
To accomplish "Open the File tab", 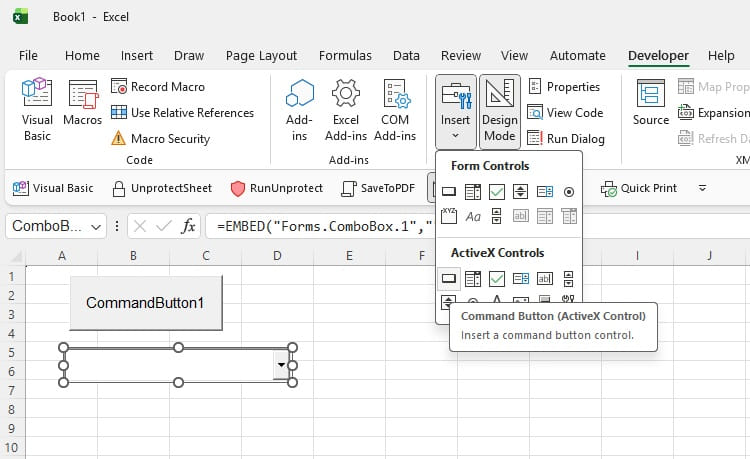I will point(28,56).
